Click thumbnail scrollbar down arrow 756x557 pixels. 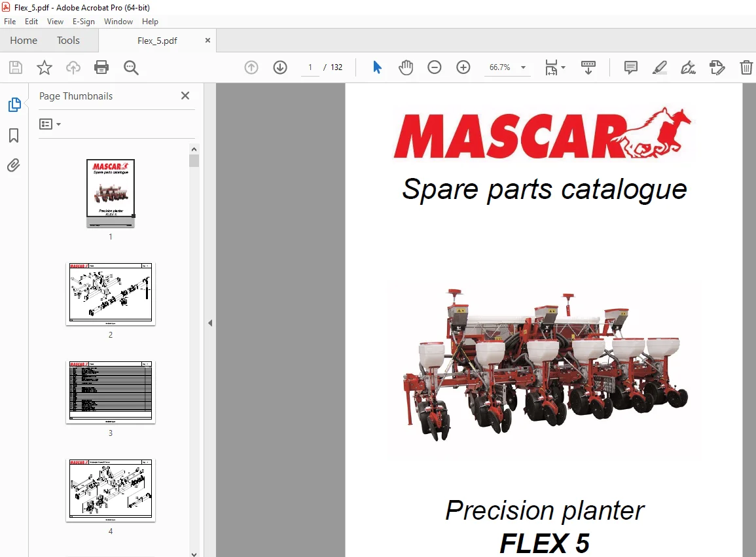point(194,554)
